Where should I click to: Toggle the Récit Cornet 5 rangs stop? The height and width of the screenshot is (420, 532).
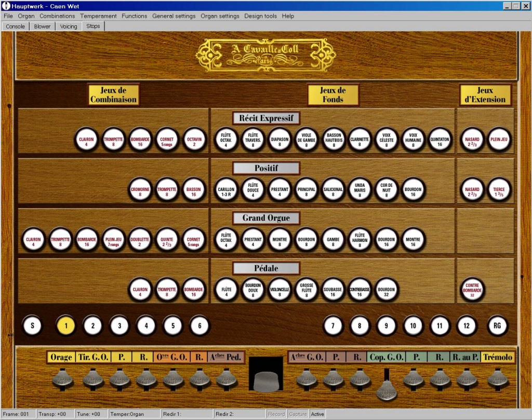point(167,140)
